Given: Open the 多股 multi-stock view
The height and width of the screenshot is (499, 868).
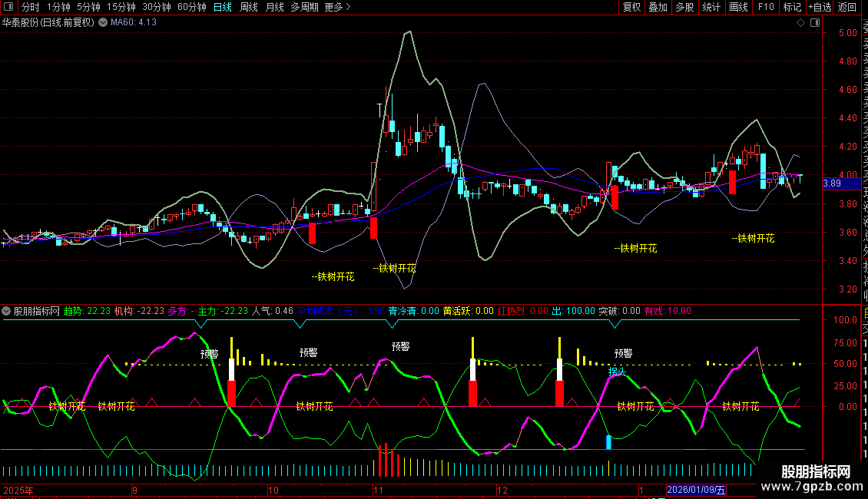Looking at the screenshot, I should (684, 7).
